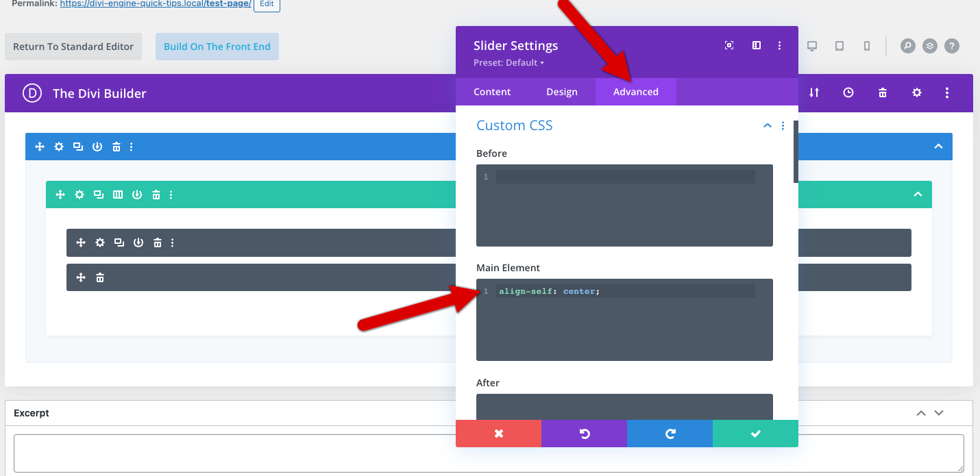Switch to phone view
980x476 pixels.
867,46
